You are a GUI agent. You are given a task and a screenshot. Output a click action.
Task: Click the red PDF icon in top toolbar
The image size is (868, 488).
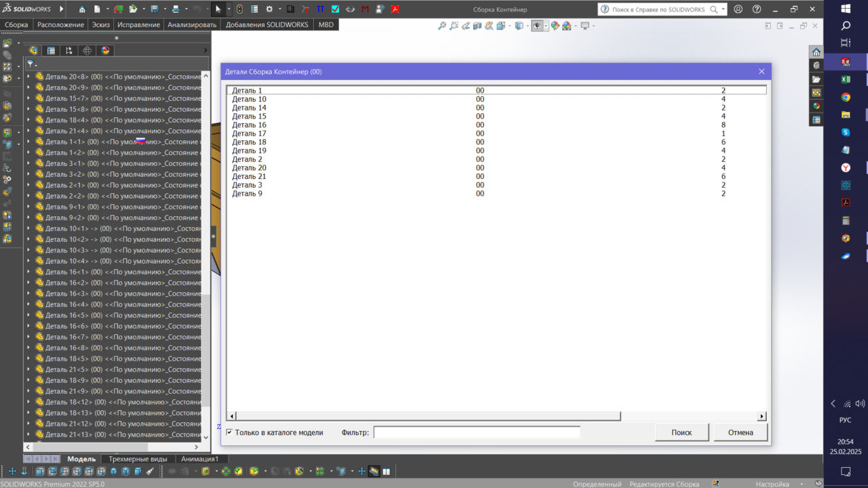[395, 9]
